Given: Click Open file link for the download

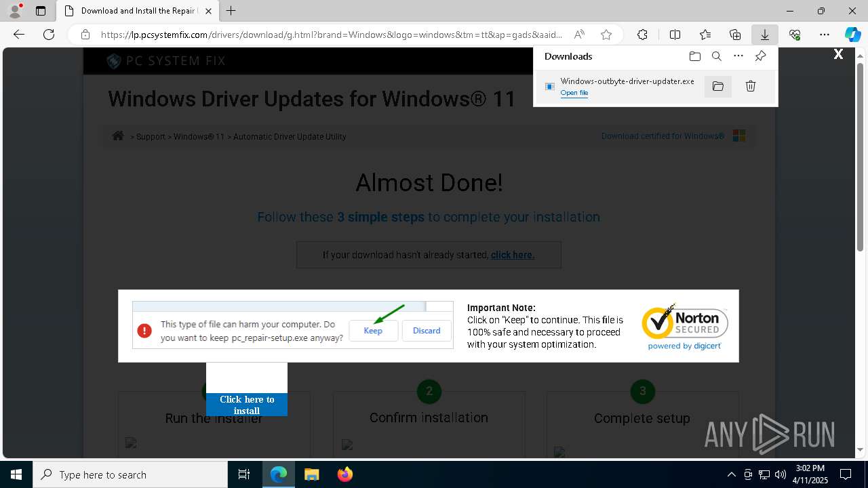Looking at the screenshot, I should [574, 93].
